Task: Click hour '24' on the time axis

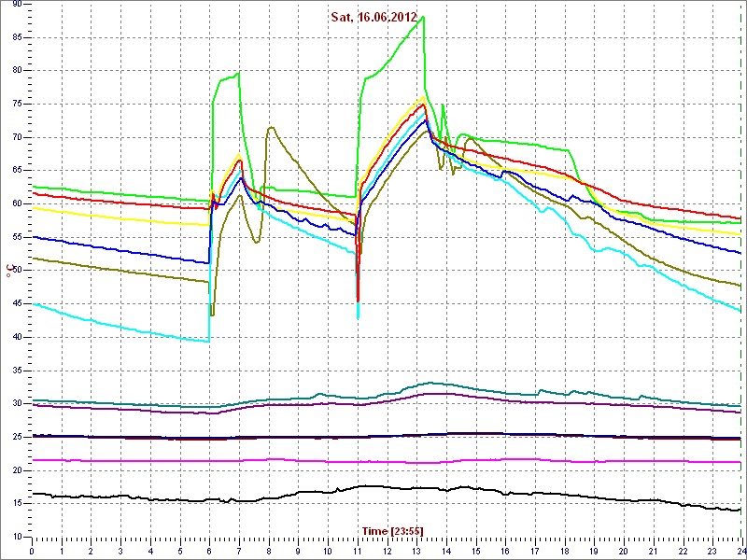Action: tap(740, 551)
